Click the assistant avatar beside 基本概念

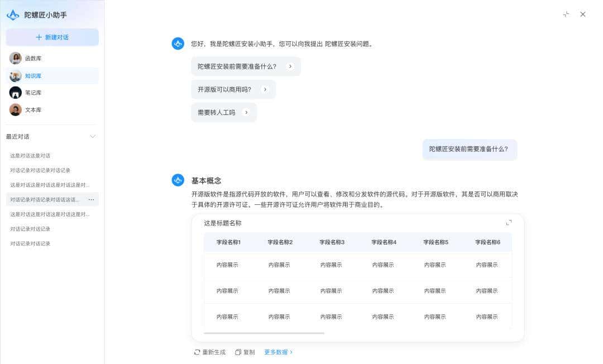178,180
